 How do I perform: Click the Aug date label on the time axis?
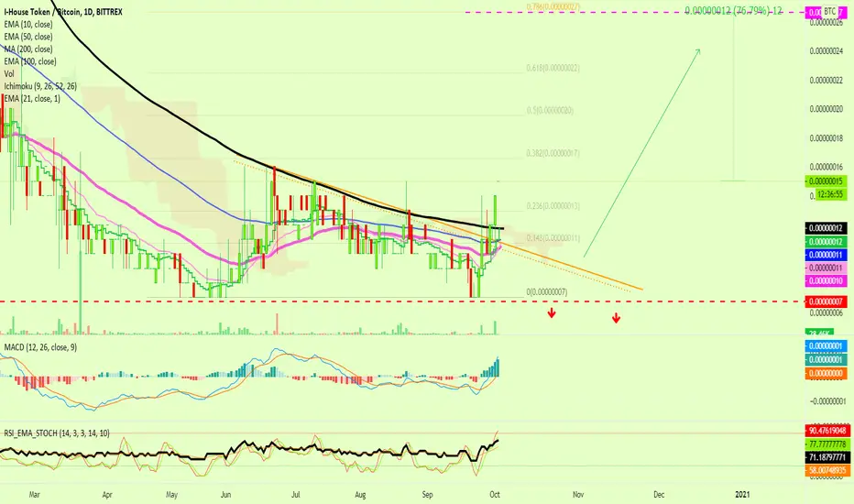coord(360,495)
